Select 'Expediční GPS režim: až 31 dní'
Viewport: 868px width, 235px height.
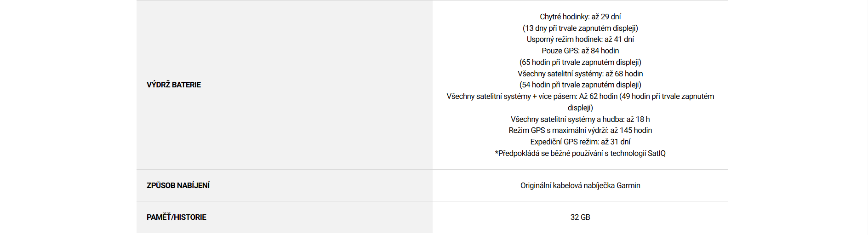tap(580, 142)
